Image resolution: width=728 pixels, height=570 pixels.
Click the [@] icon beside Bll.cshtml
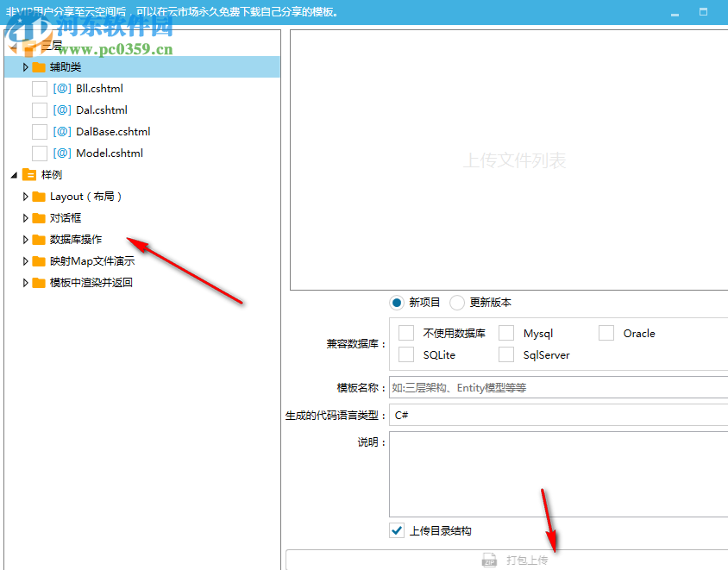(x=62, y=88)
